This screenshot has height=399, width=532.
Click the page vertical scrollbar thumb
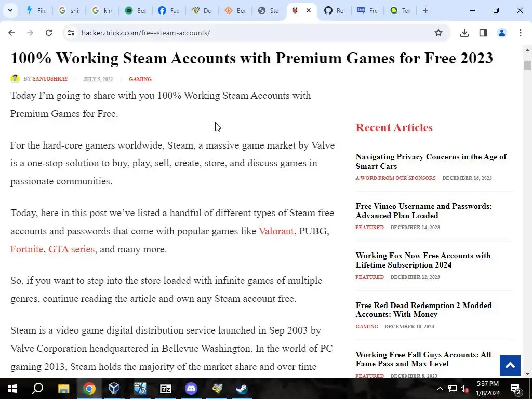tap(527, 65)
